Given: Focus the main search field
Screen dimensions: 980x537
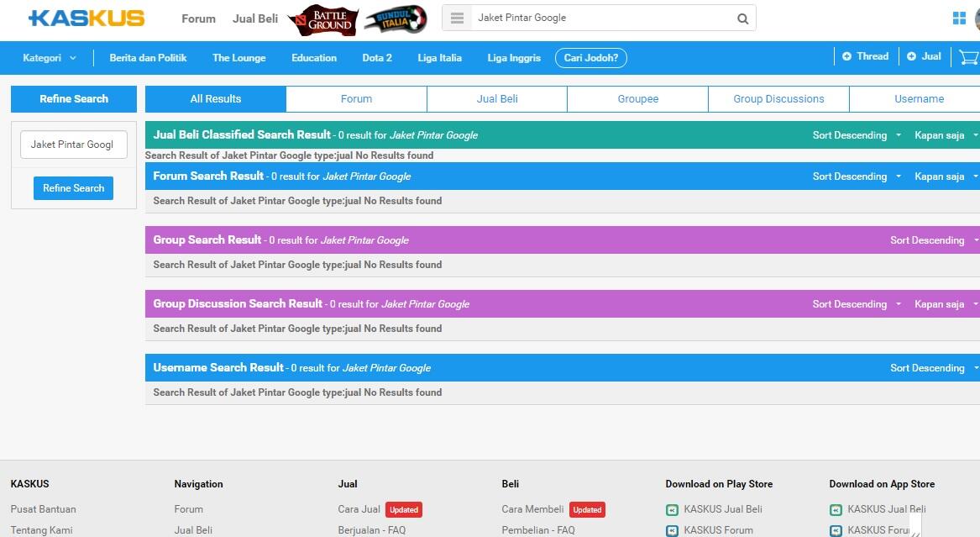Looking at the screenshot, I should [600, 18].
